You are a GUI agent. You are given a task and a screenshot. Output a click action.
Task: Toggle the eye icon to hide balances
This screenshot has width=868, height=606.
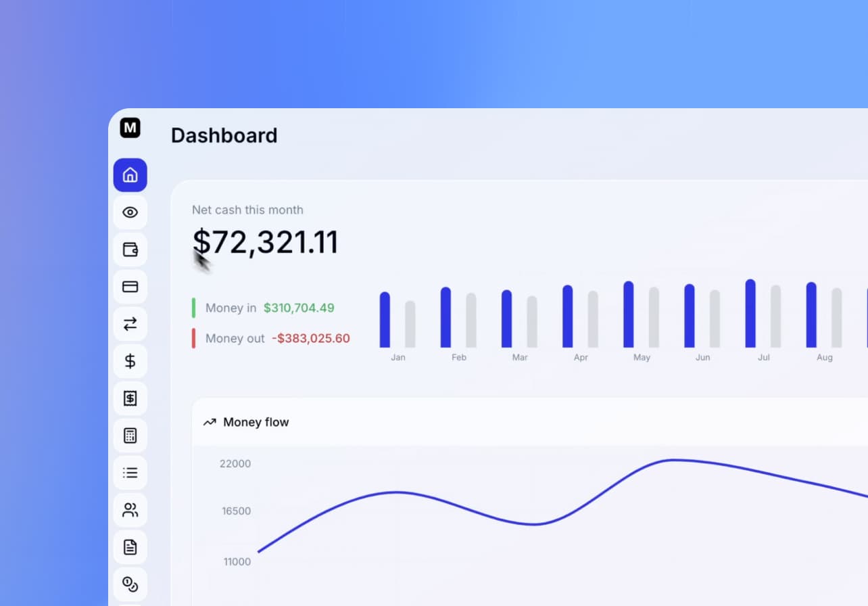[130, 212]
